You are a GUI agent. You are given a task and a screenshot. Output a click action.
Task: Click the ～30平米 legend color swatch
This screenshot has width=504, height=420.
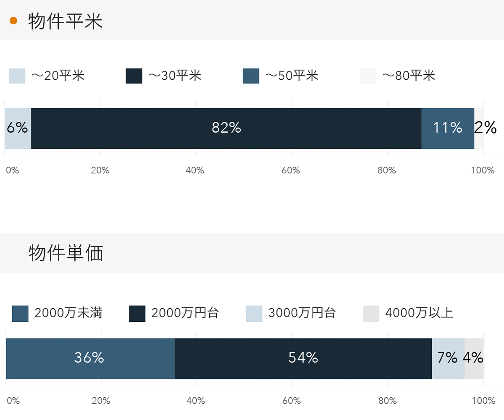coord(134,76)
